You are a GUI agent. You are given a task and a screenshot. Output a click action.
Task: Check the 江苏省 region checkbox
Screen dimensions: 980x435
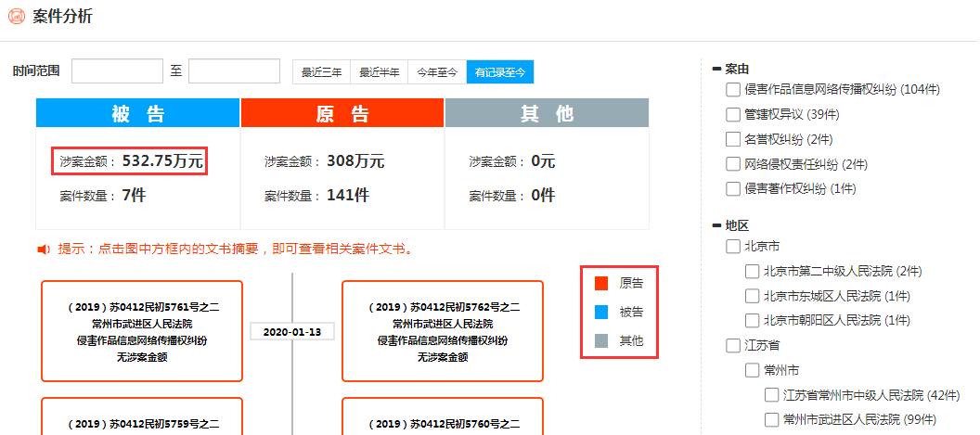point(732,346)
